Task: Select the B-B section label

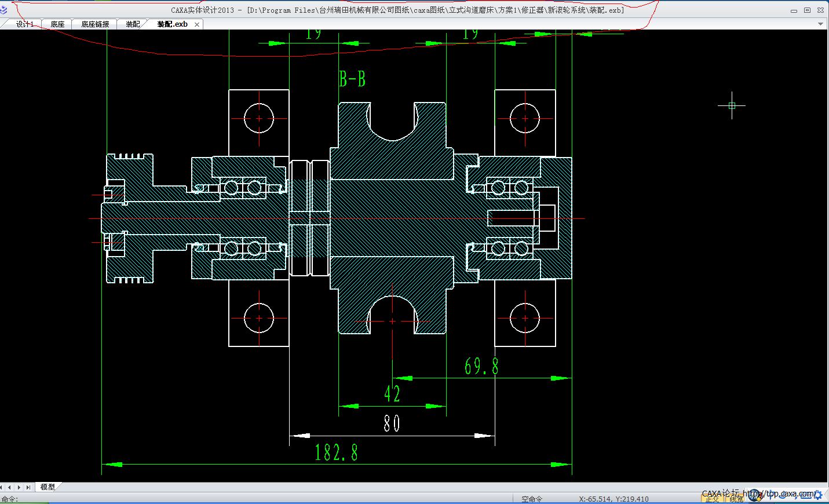Action: 352,79
